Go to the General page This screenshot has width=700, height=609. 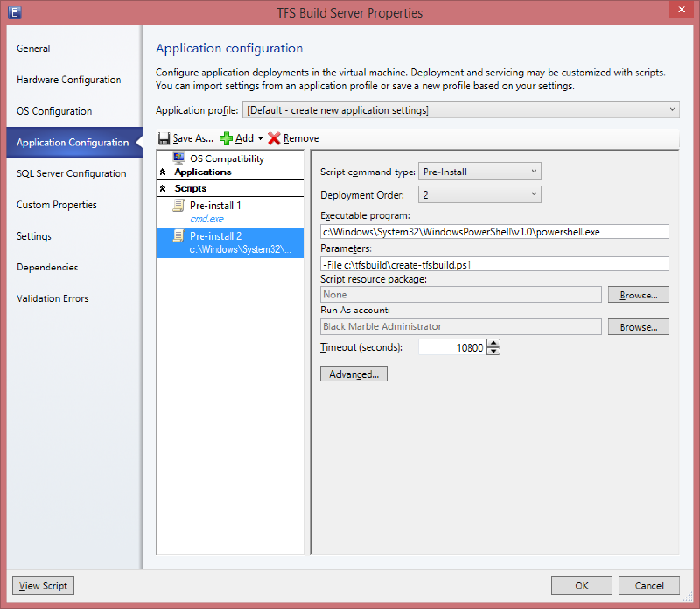tap(33, 48)
